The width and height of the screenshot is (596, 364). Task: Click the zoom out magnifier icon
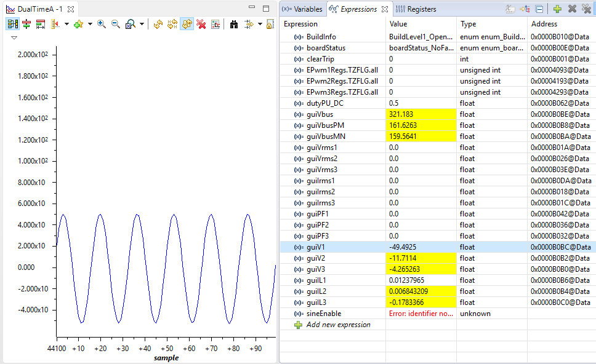(x=115, y=24)
